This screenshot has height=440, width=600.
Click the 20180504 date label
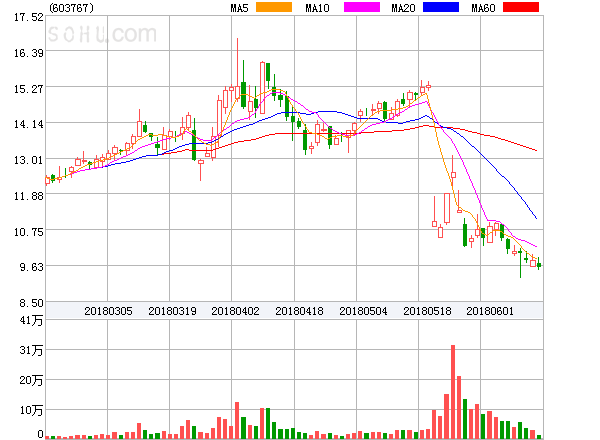(363, 311)
